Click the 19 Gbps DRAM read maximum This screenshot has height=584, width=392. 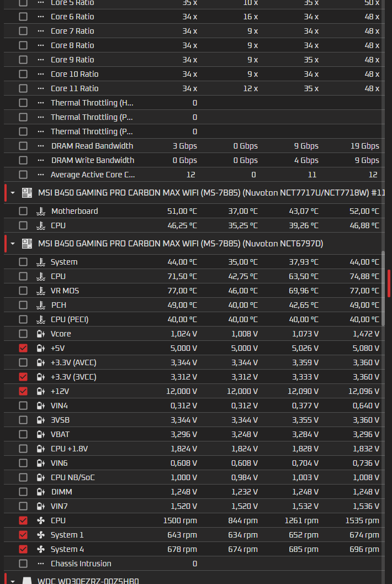coord(365,146)
